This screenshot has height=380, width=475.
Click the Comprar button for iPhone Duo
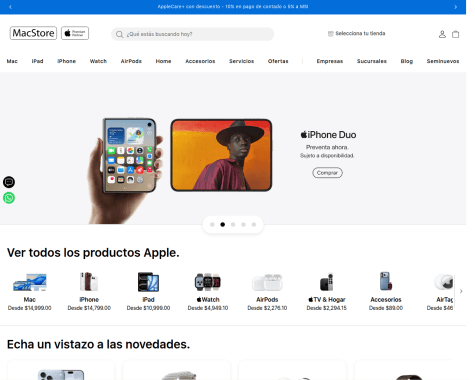[x=327, y=173]
